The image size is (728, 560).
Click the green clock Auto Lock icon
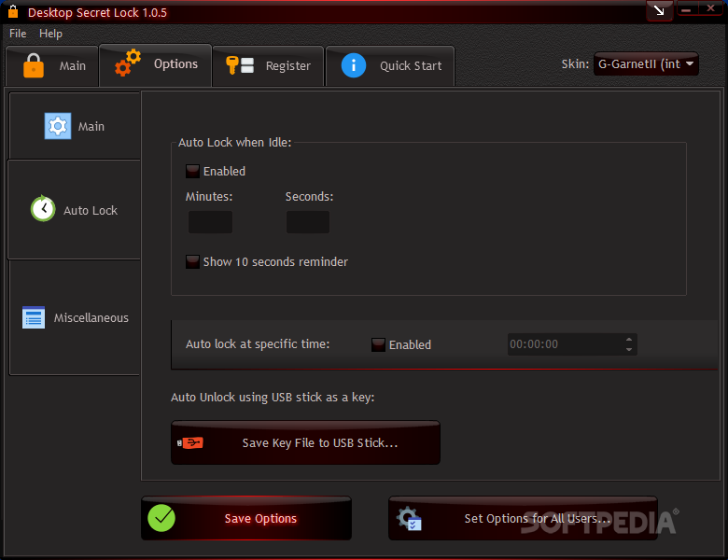pyautogui.click(x=43, y=208)
